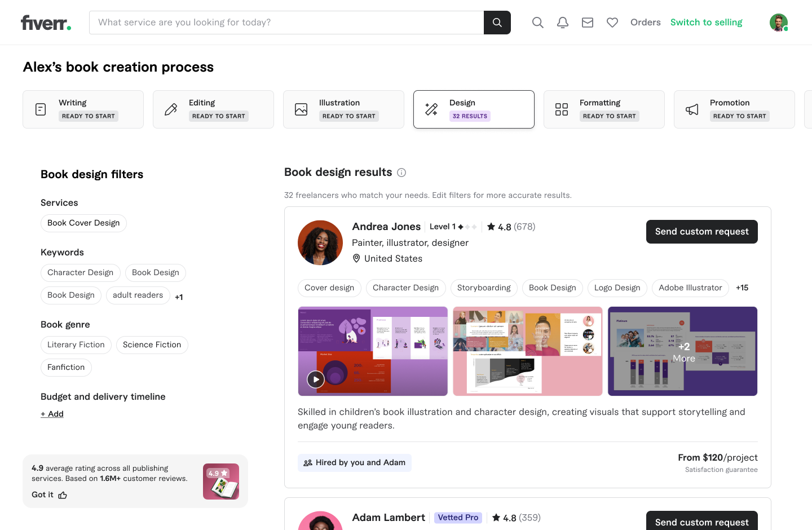
Task: Toggle the Literary Fiction genre filter
Action: [76, 345]
